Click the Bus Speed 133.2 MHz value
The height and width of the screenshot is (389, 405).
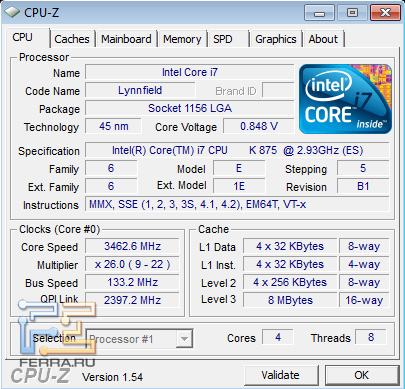132,282
